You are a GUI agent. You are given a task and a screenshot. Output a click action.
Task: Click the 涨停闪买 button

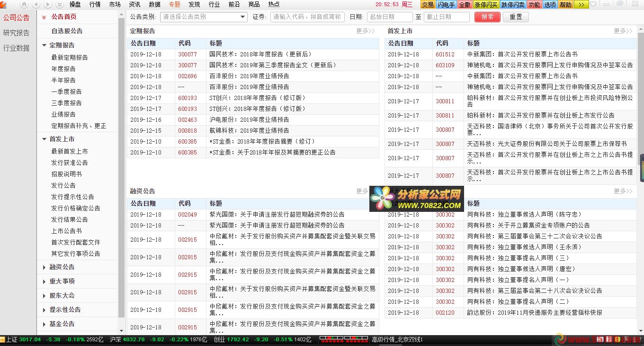[x=486, y=5]
